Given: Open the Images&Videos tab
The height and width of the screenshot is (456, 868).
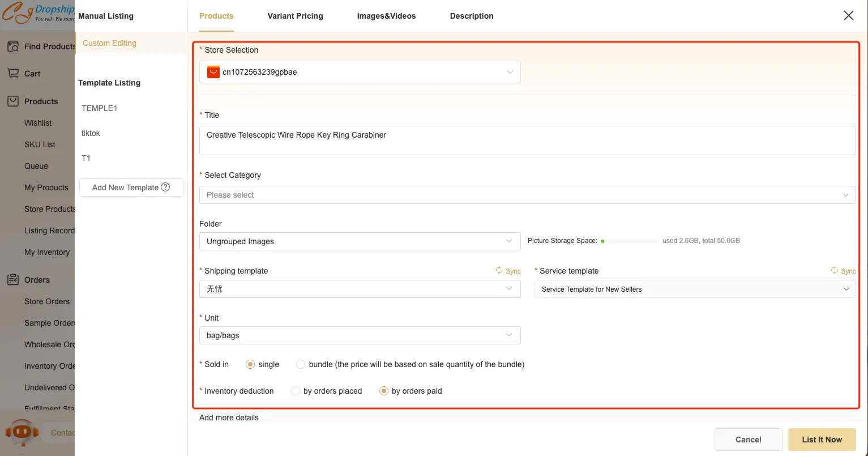Looking at the screenshot, I should (386, 16).
